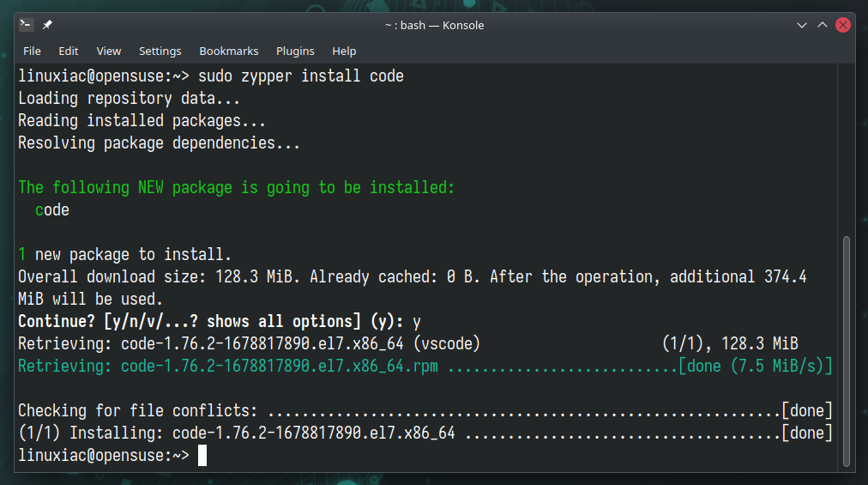This screenshot has height=485, width=868.
Task: Click the '~ : bash — Konsole' window title
Action: [x=435, y=25]
